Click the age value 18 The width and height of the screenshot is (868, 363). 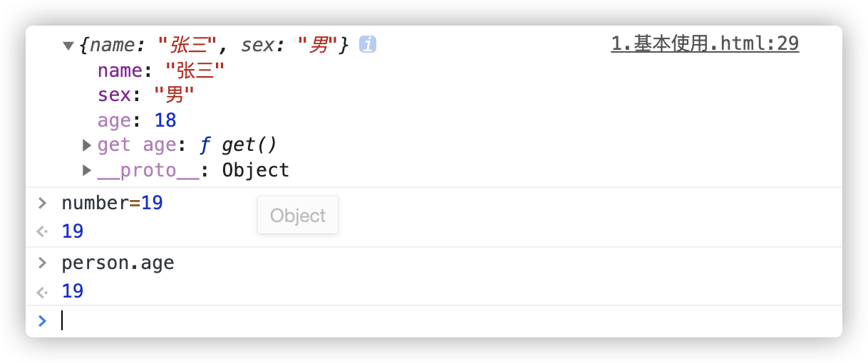pyautogui.click(x=165, y=120)
